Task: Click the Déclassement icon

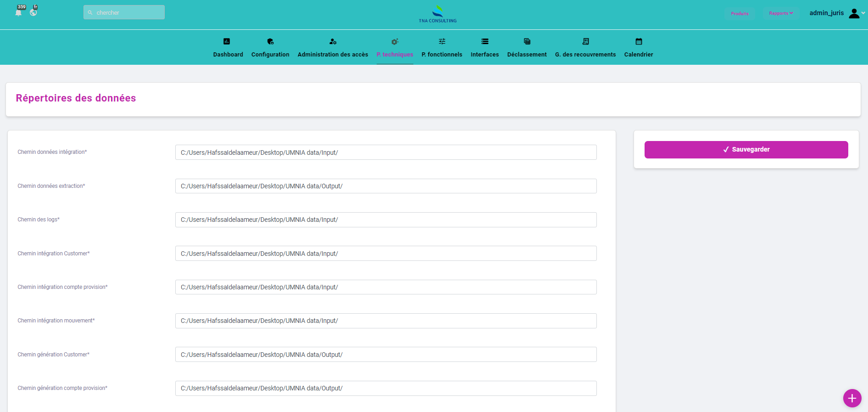Action: [527, 41]
